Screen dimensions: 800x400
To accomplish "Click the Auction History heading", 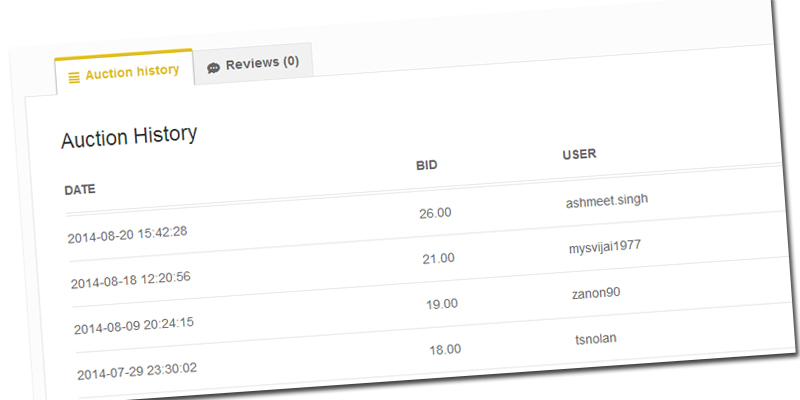I will (x=129, y=137).
